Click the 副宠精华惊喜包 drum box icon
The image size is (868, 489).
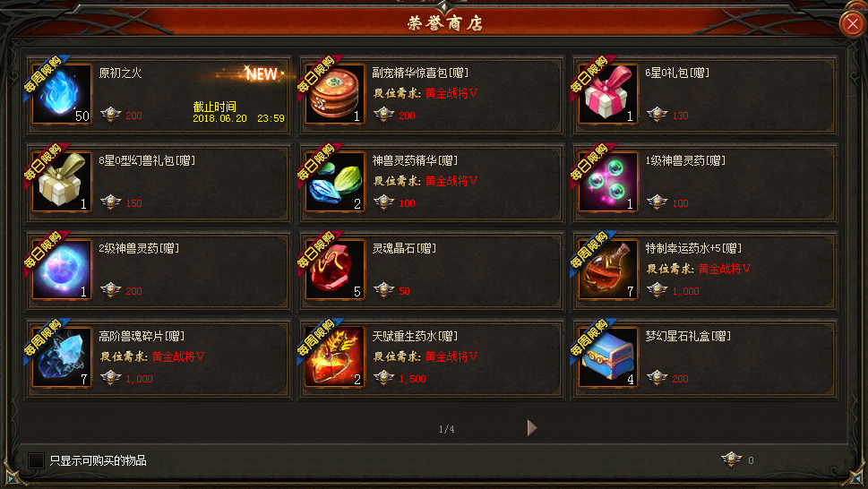pyautogui.click(x=335, y=94)
